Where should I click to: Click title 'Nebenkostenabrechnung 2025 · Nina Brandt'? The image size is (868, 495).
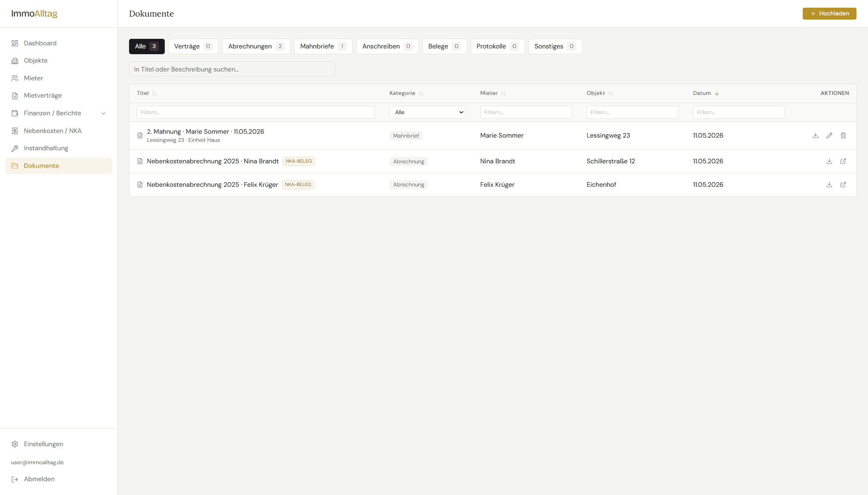[213, 161]
